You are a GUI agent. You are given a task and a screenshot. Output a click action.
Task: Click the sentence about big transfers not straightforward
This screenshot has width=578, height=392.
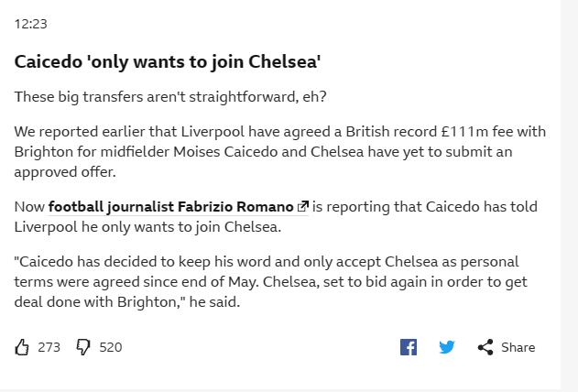[x=170, y=97]
